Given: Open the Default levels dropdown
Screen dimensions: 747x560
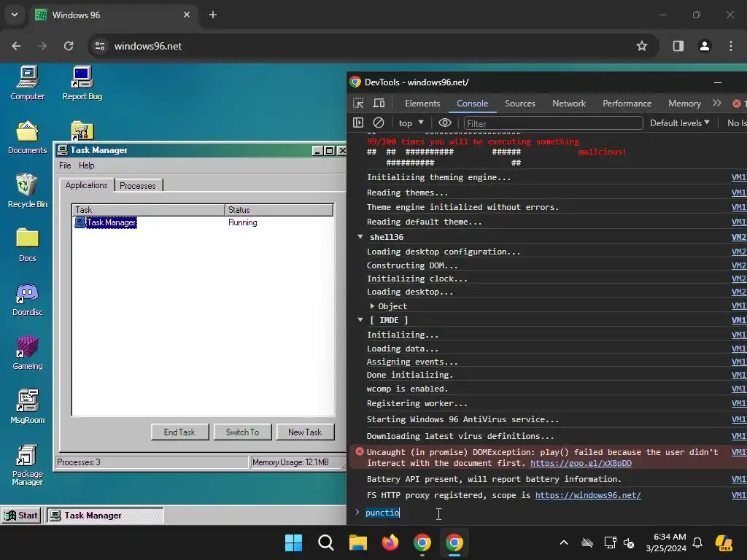Looking at the screenshot, I should point(679,122).
